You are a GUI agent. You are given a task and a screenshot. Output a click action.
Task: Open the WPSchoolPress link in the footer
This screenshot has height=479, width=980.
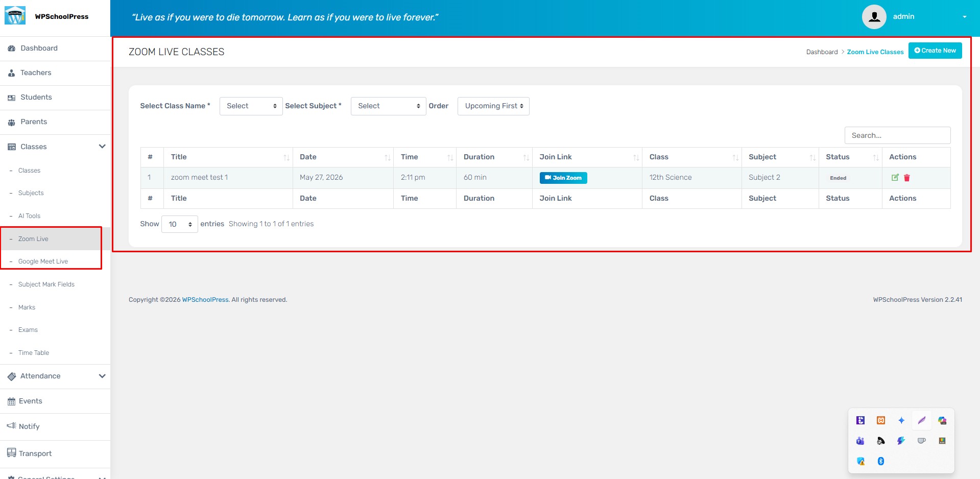(x=205, y=300)
